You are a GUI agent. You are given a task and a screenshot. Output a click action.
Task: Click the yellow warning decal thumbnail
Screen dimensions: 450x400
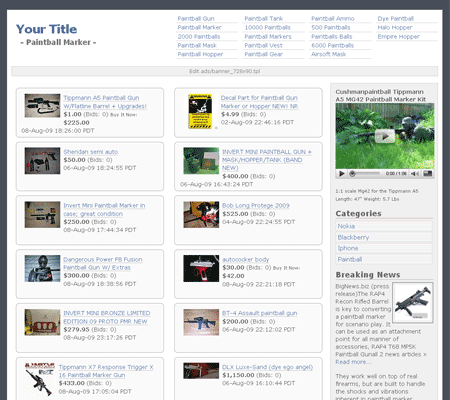[200, 111]
